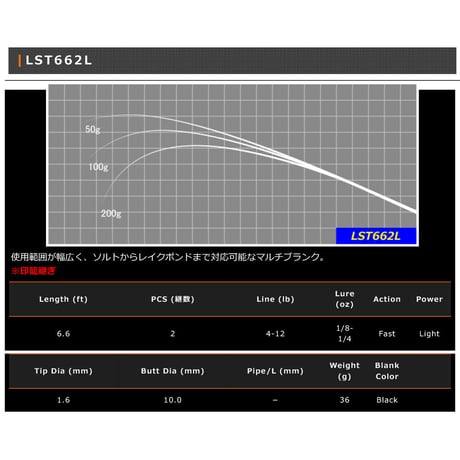The height and width of the screenshot is (460, 460).
Task: Click the Weight (g) header
Action: coord(345,371)
